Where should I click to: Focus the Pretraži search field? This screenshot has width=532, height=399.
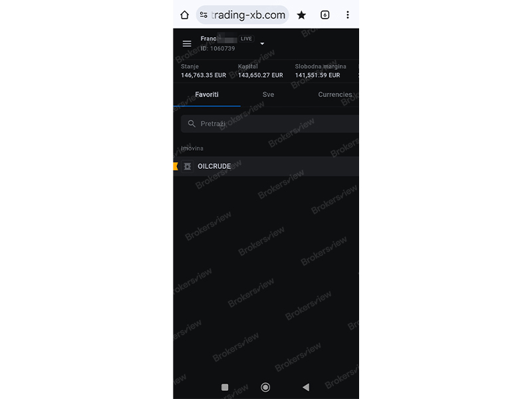[x=270, y=124]
